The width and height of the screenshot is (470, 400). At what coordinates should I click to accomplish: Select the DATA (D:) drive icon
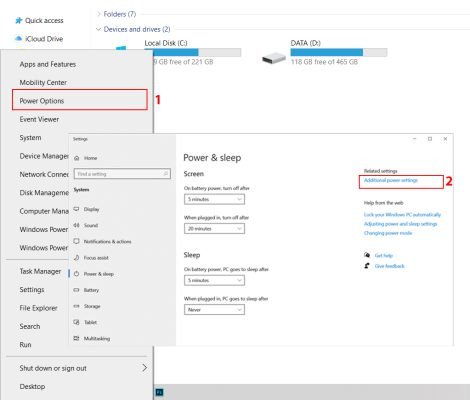(x=274, y=58)
